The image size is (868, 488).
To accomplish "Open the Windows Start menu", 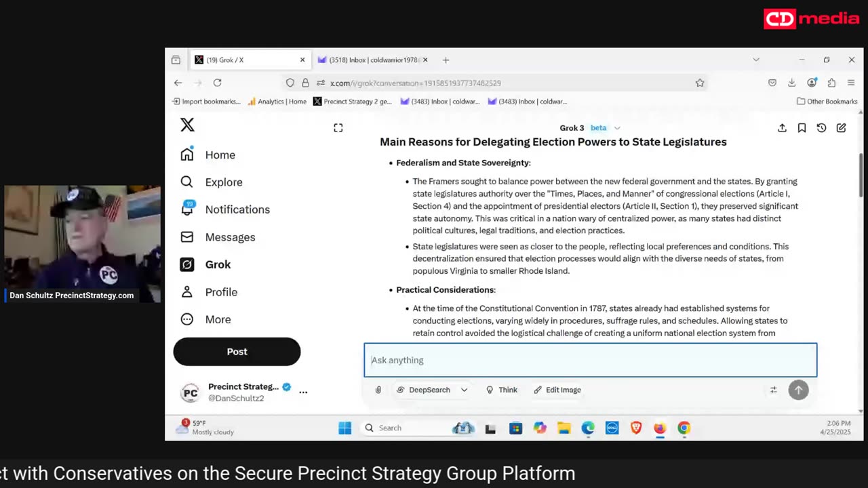I will pyautogui.click(x=344, y=428).
